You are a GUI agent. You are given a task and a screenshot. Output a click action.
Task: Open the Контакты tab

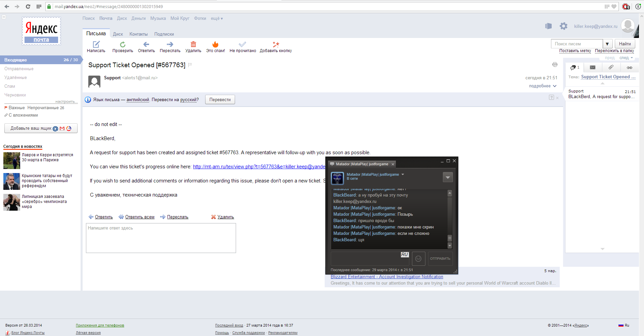pyautogui.click(x=139, y=34)
